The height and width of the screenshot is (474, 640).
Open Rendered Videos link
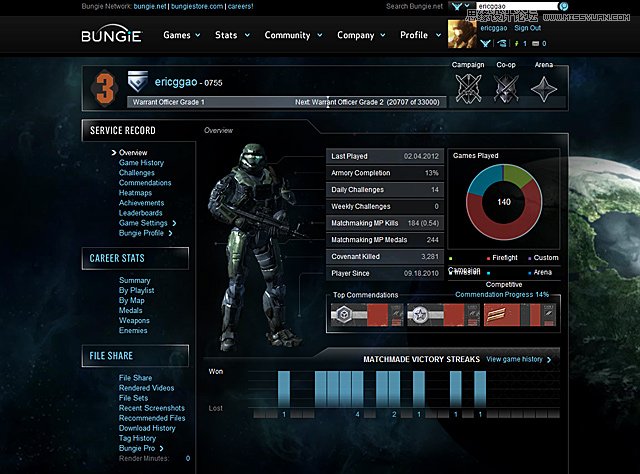pos(146,388)
